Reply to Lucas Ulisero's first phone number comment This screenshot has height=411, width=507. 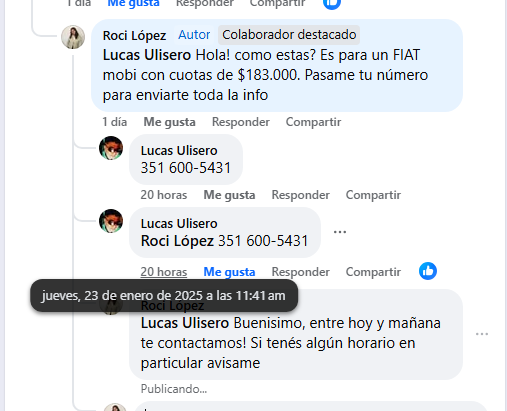300,195
